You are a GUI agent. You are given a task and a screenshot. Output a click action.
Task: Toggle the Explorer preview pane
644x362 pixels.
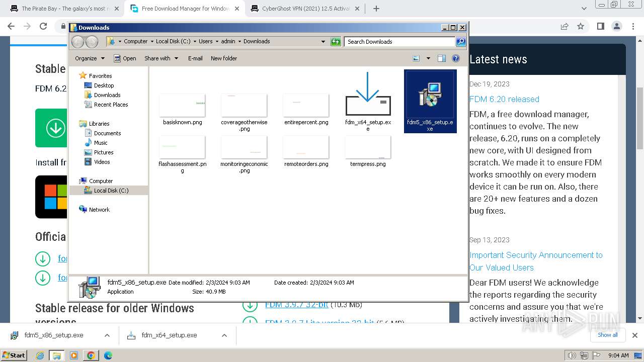pyautogui.click(x=442, y=58)
